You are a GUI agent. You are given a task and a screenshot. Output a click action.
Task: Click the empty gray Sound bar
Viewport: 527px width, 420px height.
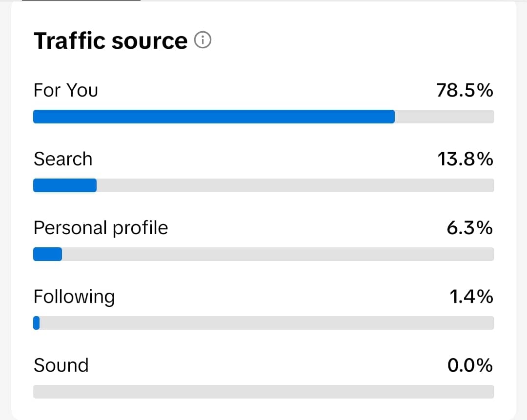click(x=263, y=392)
